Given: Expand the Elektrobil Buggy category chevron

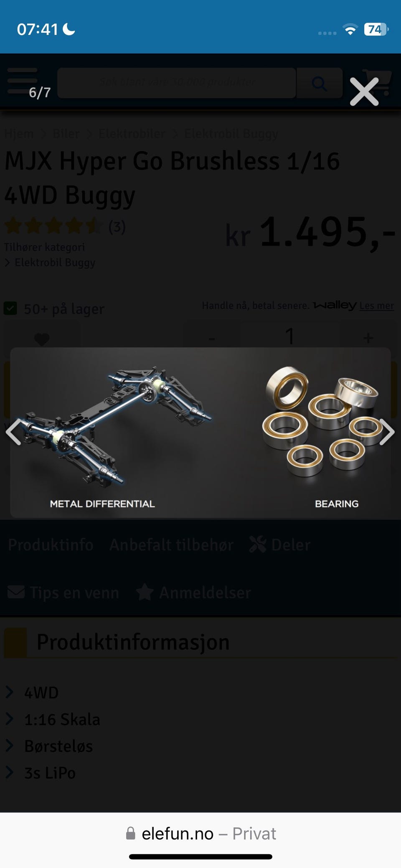Looking at the screenshot, I should [x=8, y=263].
